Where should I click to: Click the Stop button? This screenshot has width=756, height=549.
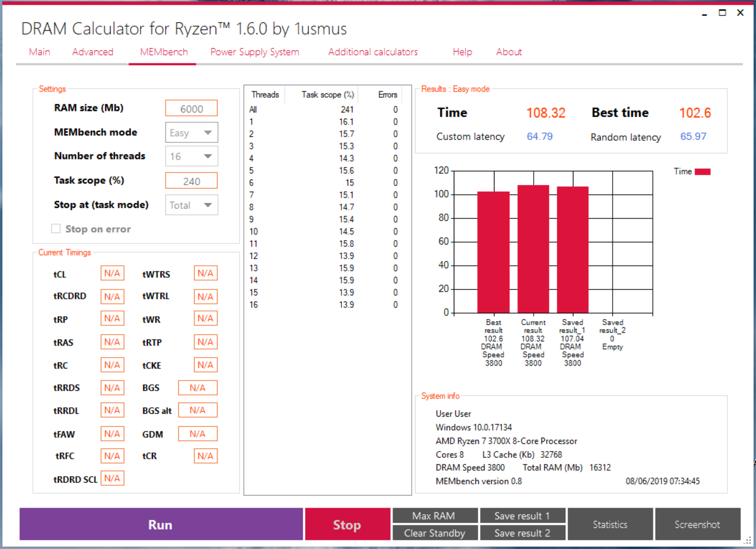(347, 524)
